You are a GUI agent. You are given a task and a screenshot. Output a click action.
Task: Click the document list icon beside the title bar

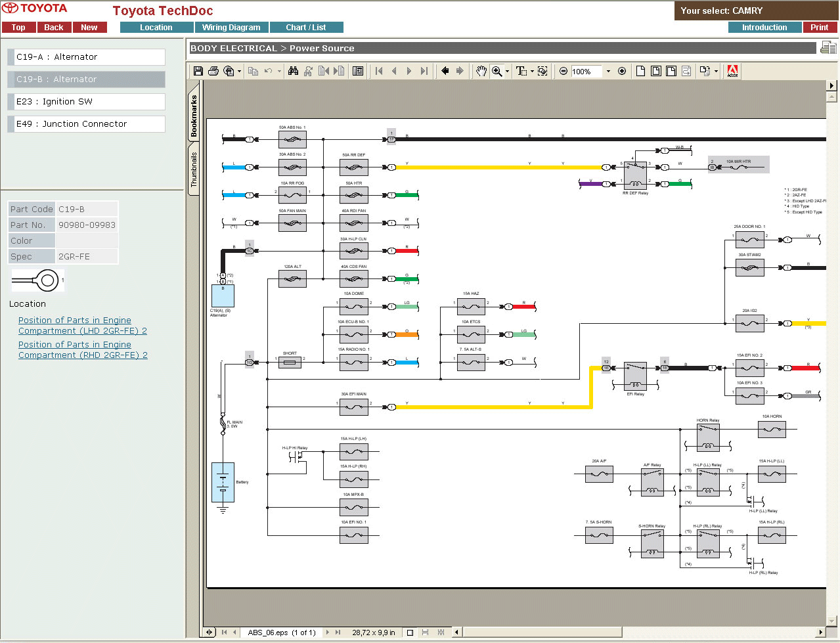click(828, 47)
